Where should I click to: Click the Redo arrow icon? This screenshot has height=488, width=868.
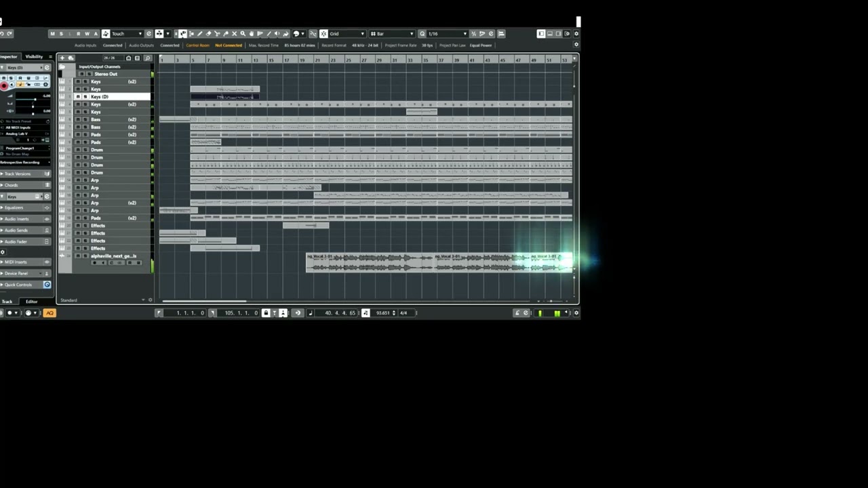tap(9, 33)
